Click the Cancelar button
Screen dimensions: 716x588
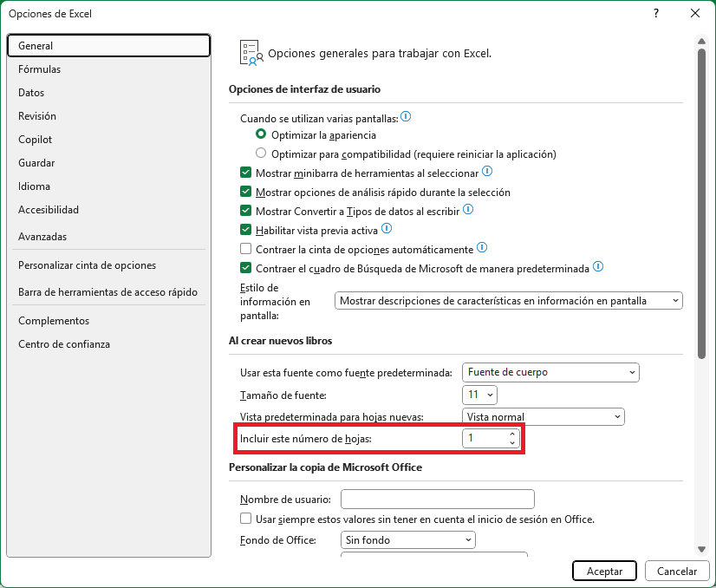pos(677,571)
